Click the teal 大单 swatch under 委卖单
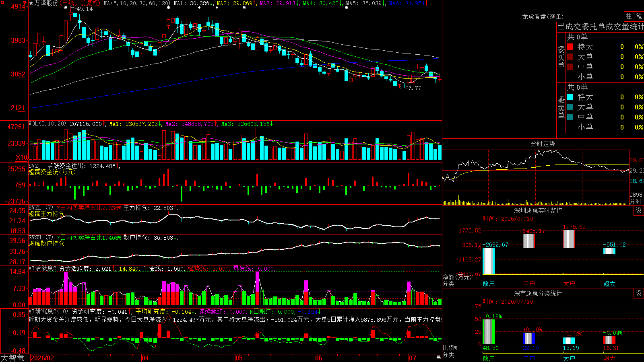644x362 pixels. 570,107
